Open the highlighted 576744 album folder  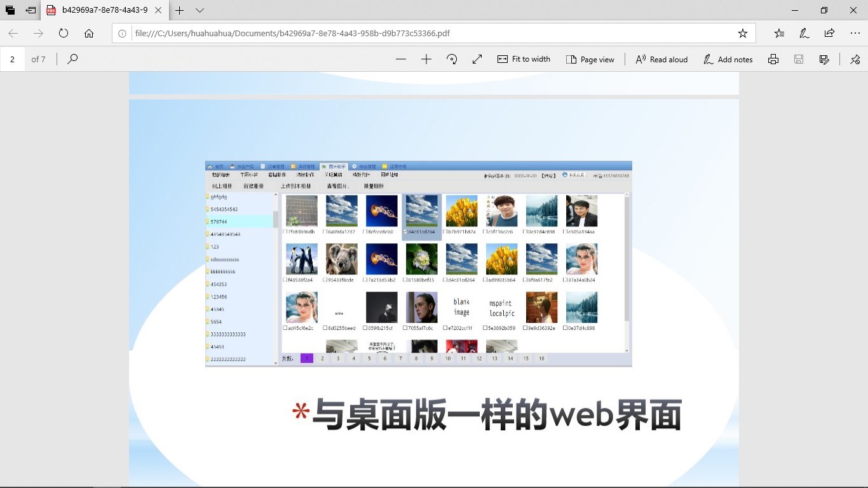[240, 222]
